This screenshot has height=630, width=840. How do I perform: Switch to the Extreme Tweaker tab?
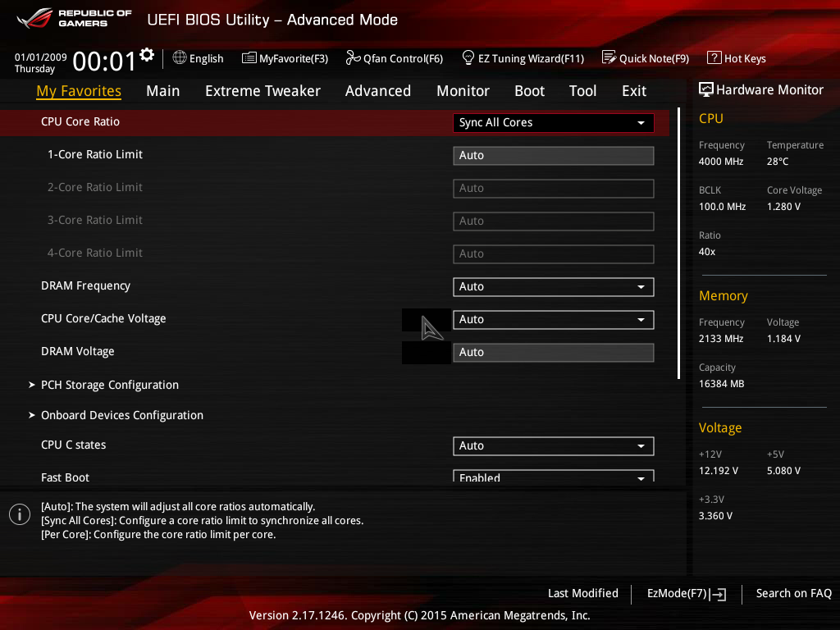point(262,91)
